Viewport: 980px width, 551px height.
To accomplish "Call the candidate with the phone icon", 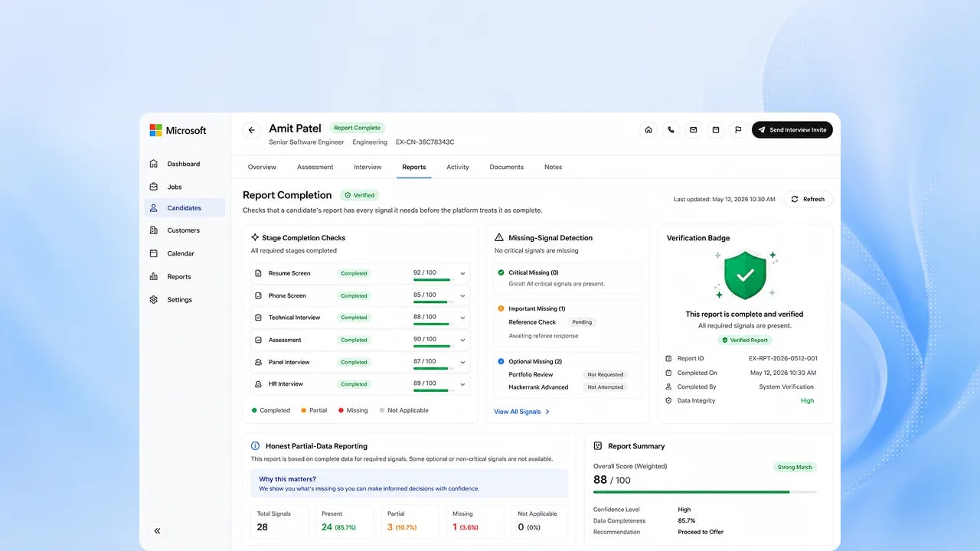I will tap(671, 130).
